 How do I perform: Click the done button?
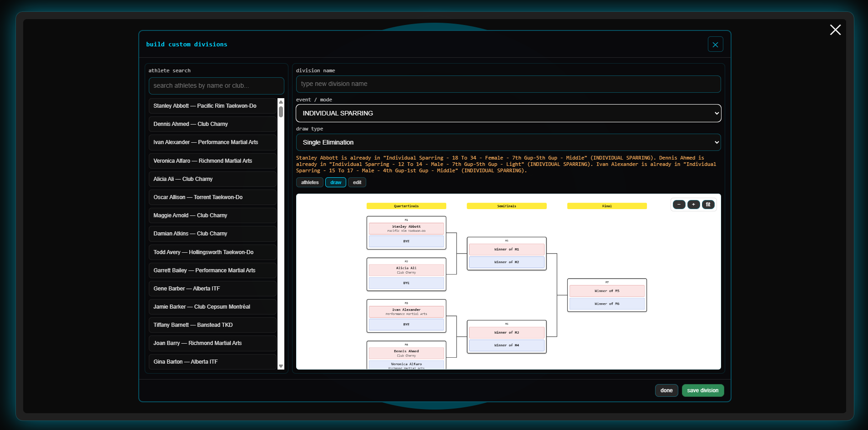(x=666, y=390)
